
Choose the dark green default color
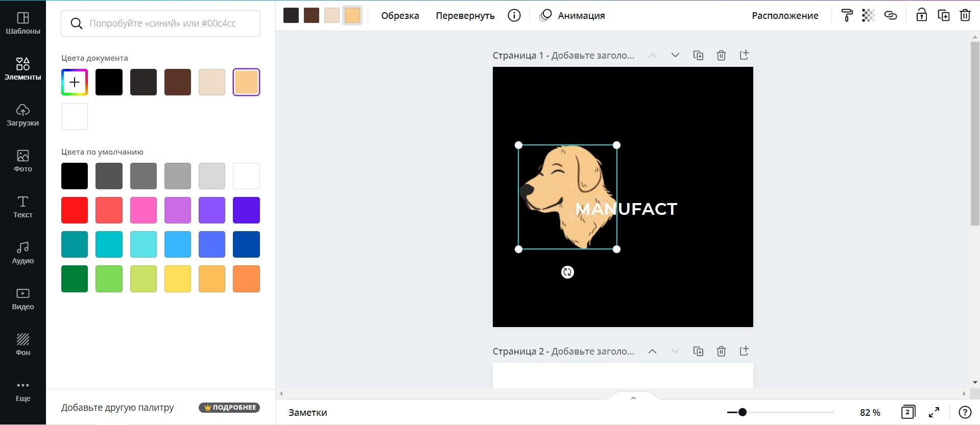click(x=75, y=279)
